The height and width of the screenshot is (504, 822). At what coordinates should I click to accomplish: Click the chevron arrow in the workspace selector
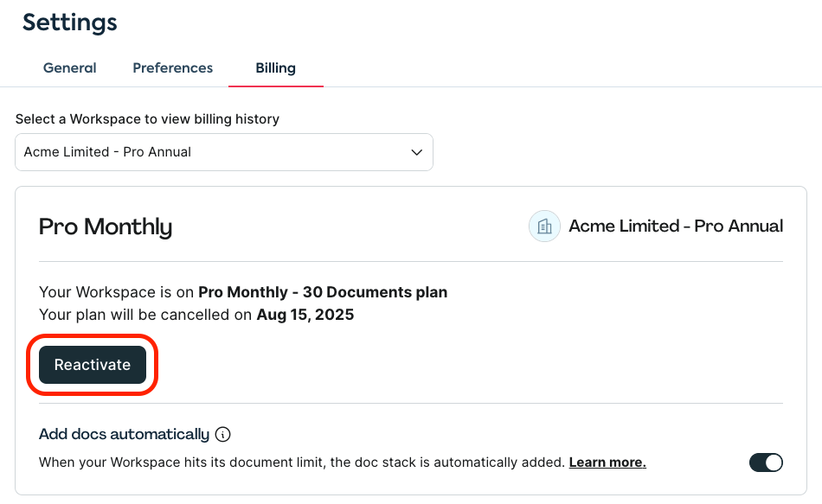point(416,152)
